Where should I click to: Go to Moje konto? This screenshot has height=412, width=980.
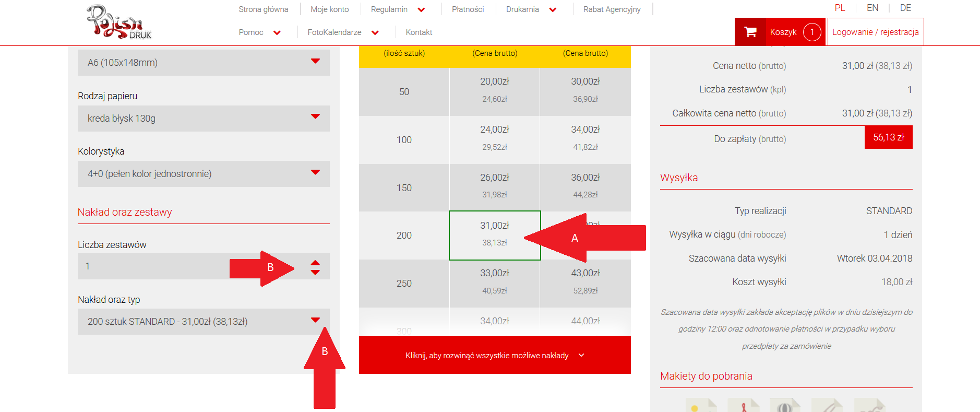tap(329, 9)
